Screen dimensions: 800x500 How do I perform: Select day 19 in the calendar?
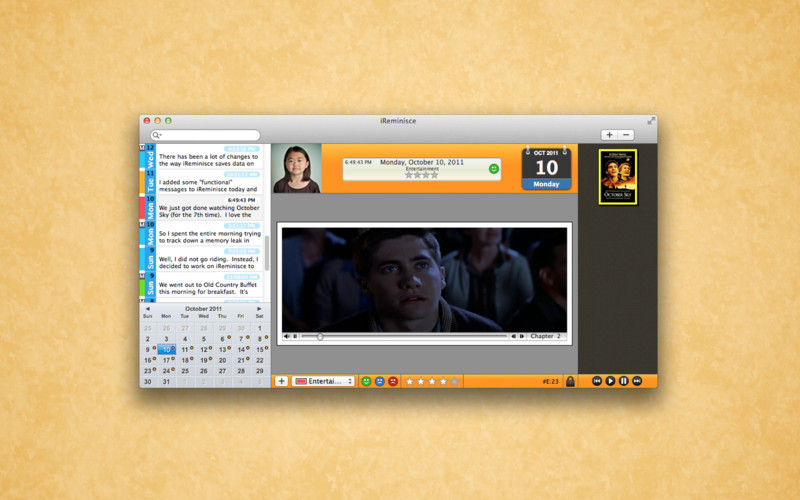(x=204, y=360)
